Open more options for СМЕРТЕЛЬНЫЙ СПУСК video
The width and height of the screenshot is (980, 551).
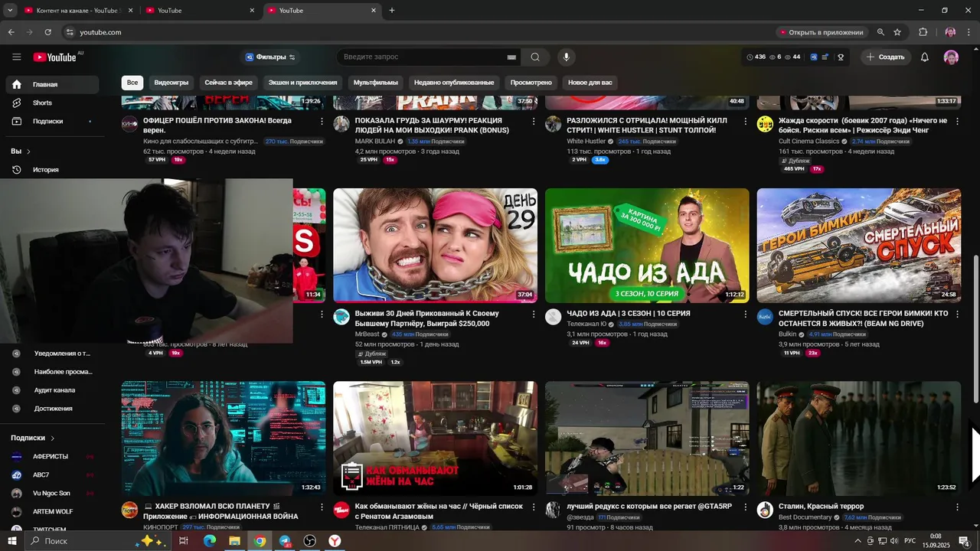(x=957, y=314)
